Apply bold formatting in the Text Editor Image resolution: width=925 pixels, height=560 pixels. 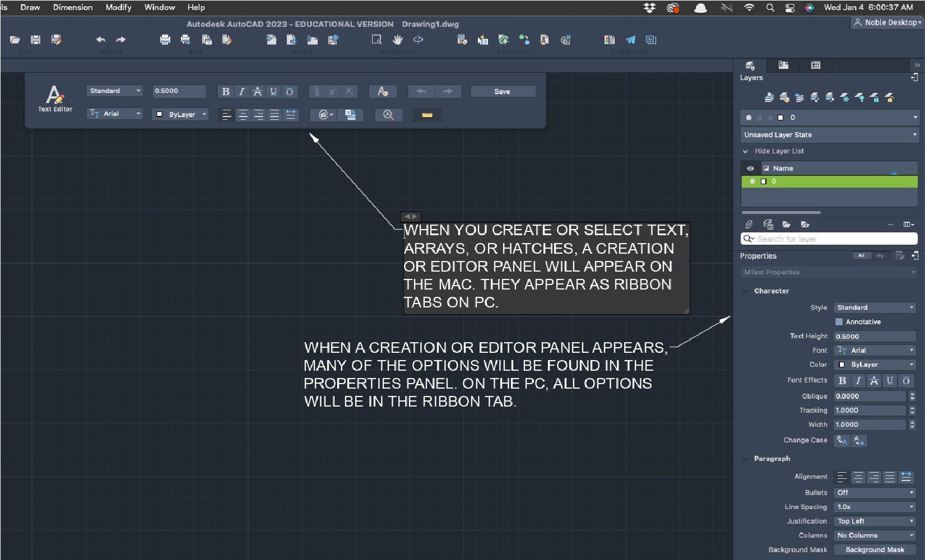tap(226, 91)
